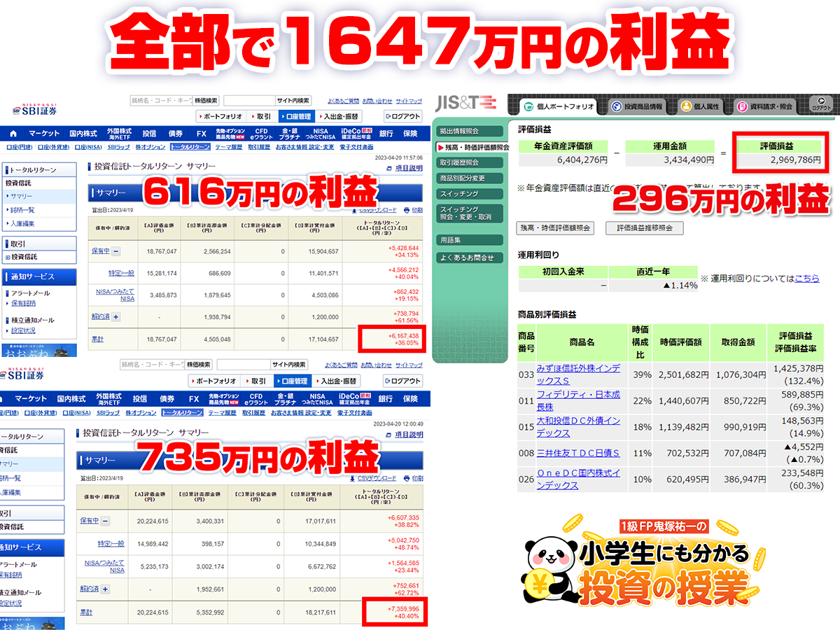The image size is (840, 630).
Task: Select 投信 menu in the 11:57 SBI page
Action: point(149,134)
